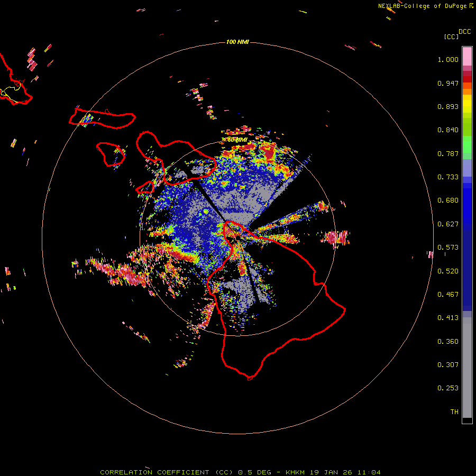Click the 0.253 color scale value
Viewport: 476px width, 476px height.
coord(448,388)
